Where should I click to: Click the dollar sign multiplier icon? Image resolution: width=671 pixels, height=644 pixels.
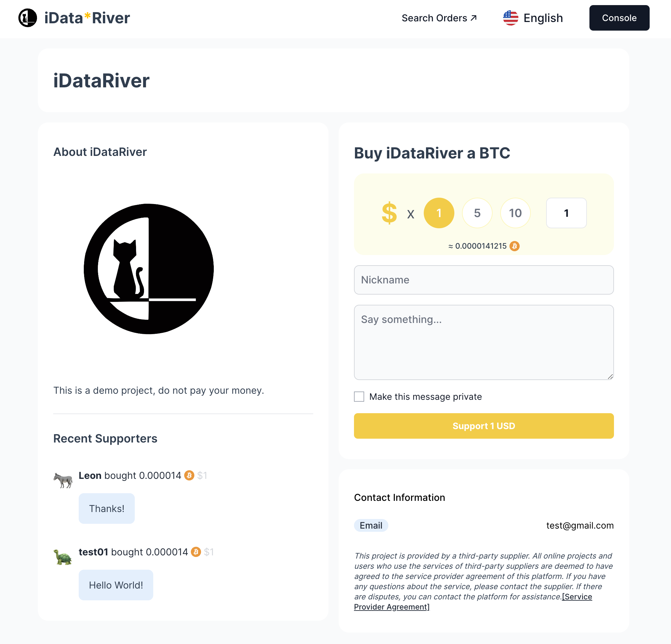click(x=389, y=213)
